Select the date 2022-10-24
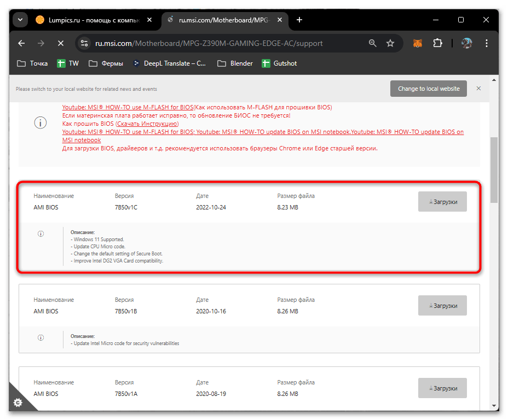This screenshot has height=420, width=508. click(211, 207)
